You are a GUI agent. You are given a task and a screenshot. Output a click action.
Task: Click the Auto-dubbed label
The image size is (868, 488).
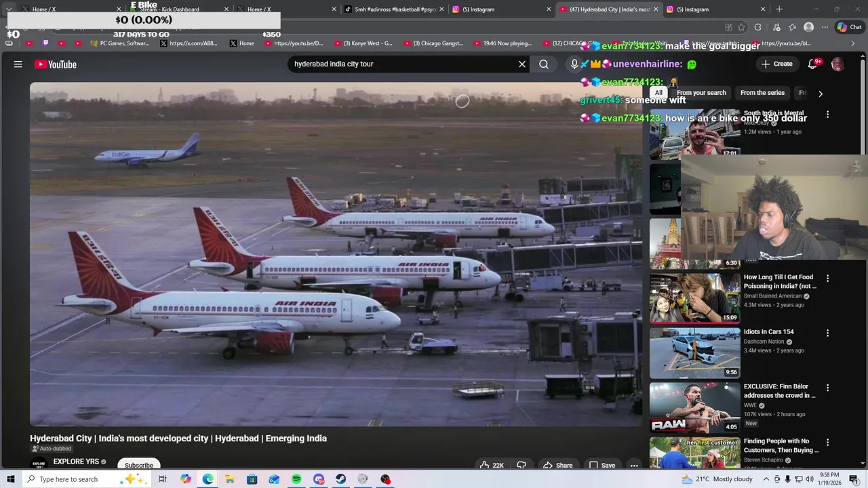tap(52, 449)
